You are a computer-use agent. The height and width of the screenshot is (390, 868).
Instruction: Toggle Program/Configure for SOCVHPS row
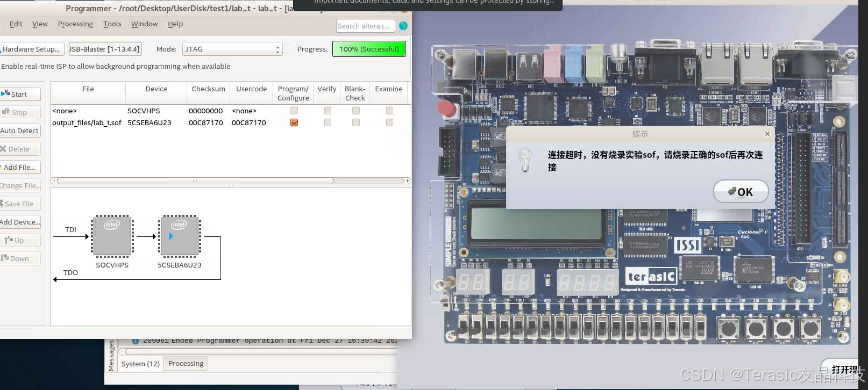click(x=294, y=111)
